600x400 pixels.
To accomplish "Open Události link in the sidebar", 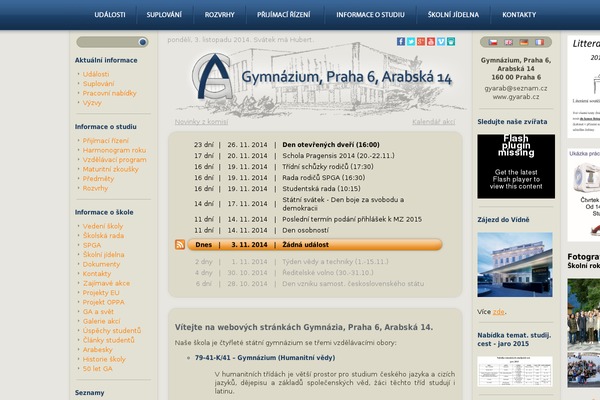I will (96, 74).
